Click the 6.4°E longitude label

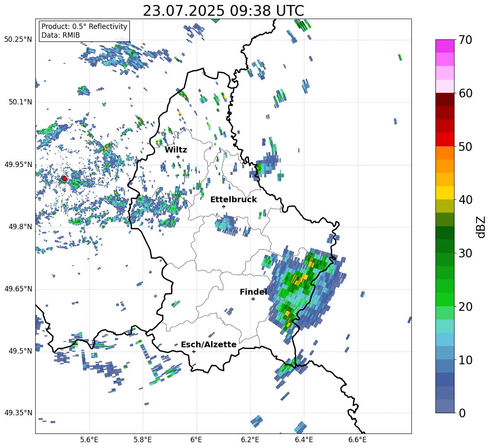pyautogui.click(x=304, y=440)
